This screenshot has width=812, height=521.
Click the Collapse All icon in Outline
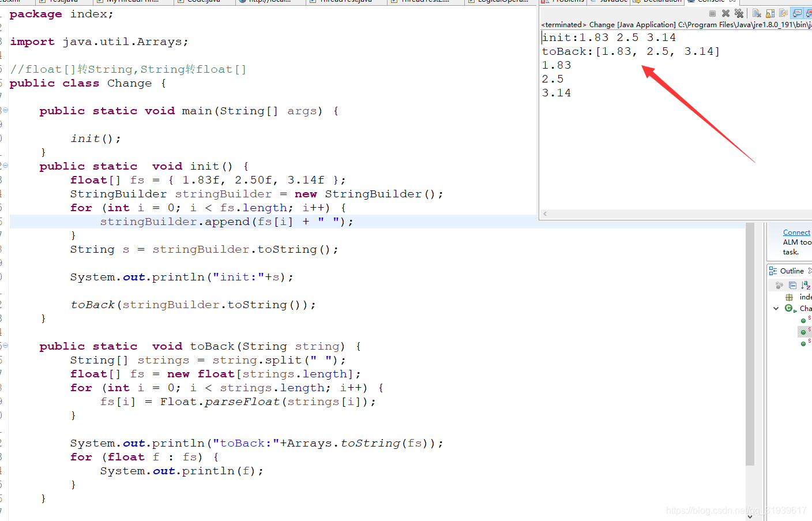point(792,285)
